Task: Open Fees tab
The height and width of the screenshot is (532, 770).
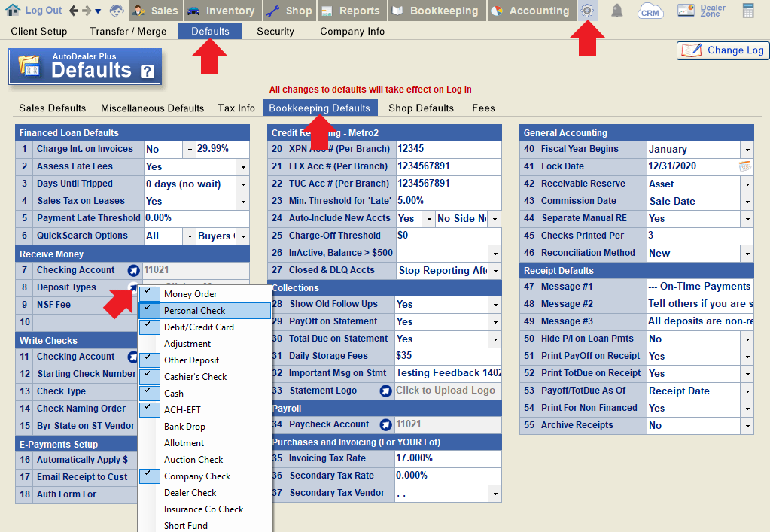Action: pyautogui.click(x=483, y=108)
